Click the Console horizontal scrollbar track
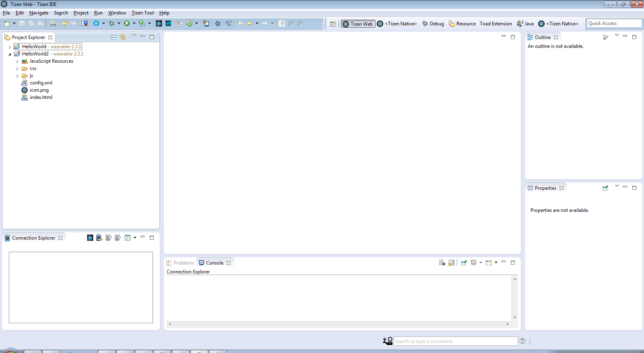644x353 pixels. click(x=339, y=324)
